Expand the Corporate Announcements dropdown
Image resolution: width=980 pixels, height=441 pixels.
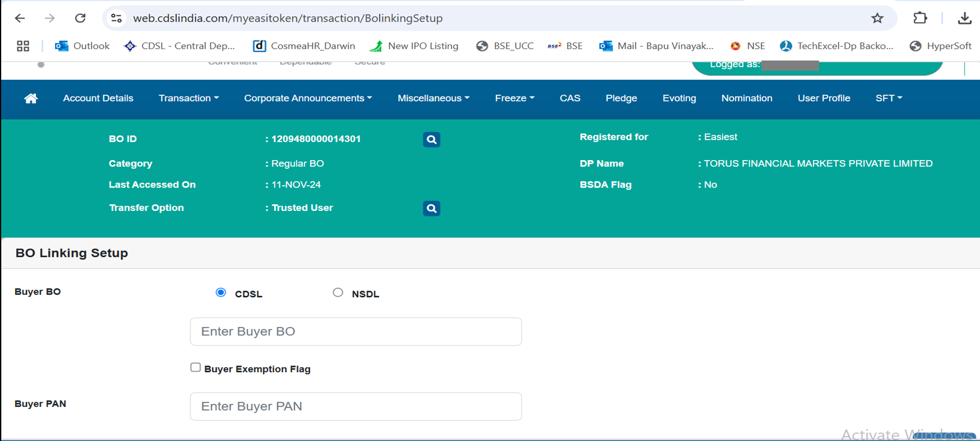[x=308, y=98]
